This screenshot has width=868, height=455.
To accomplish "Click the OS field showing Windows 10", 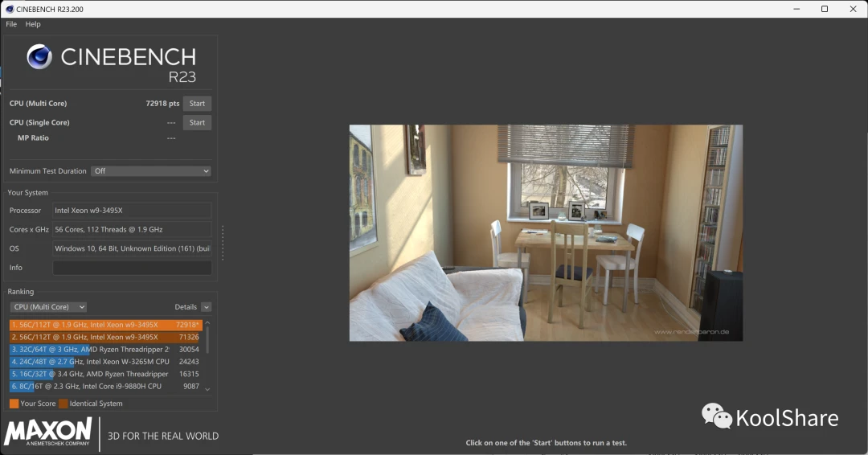I will [x=132, y=248].
